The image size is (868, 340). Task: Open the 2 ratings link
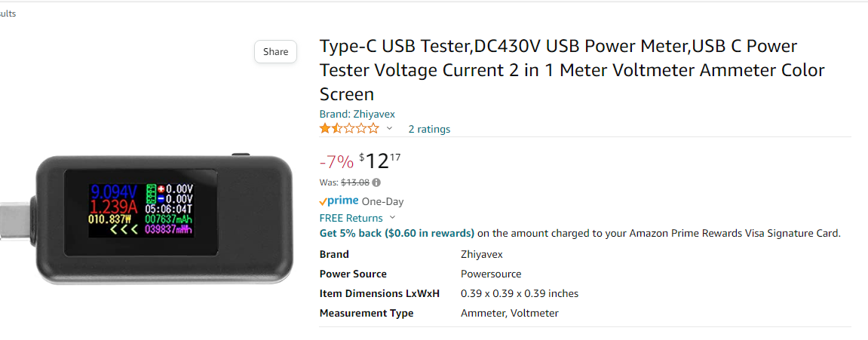click(x=429, y=129)
